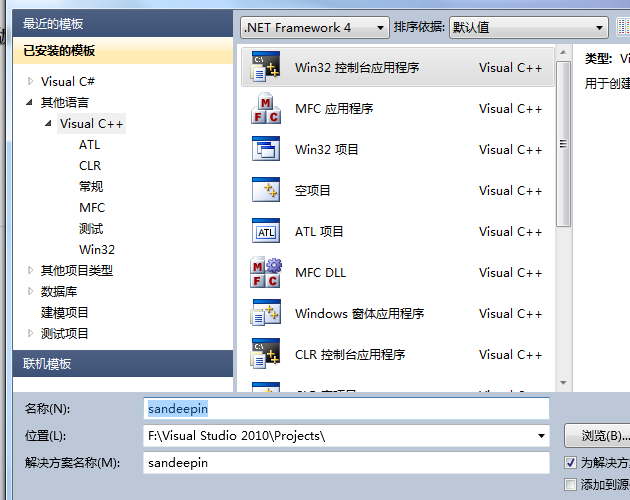
Task: Open the 位置 path dropdown
Action: [542, 436]
